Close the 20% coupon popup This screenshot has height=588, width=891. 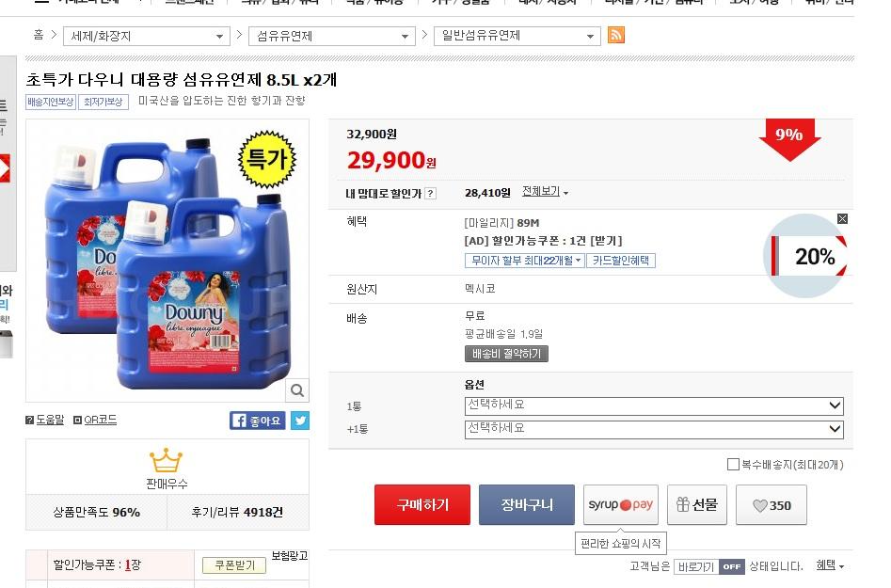point(842,219)
